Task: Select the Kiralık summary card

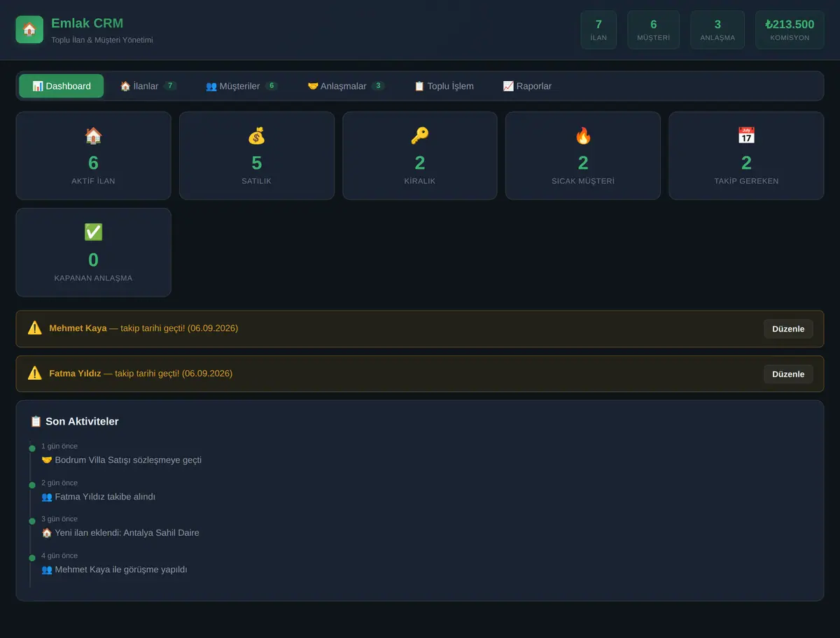Action: point(420,156)
